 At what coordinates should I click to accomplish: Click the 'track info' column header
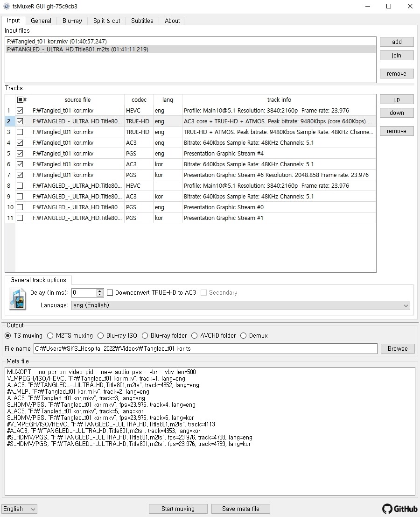click(279, 99)
